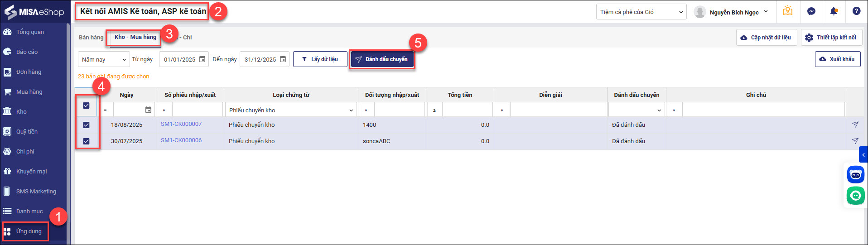Open calendar picker for Từ ngày

pyautogui.click(x=202, y=59)
